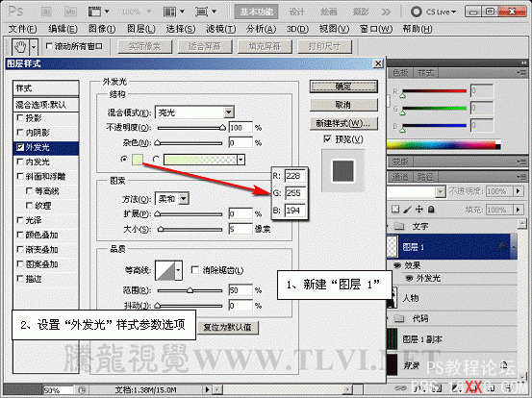The image size is (532, 398).
Task: Open layer 不透明度 opacity arrow
Action: 519,191
